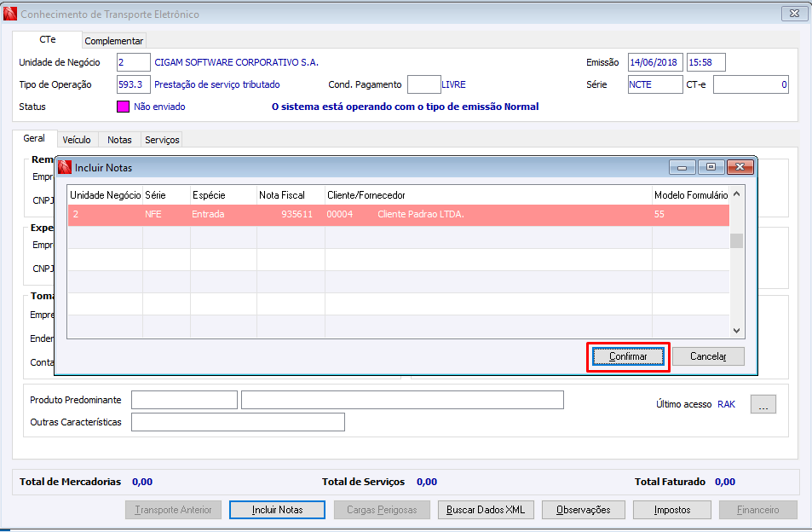
Task: Select the Nota Fiscal cell 935611
Action: coord(297,214)
